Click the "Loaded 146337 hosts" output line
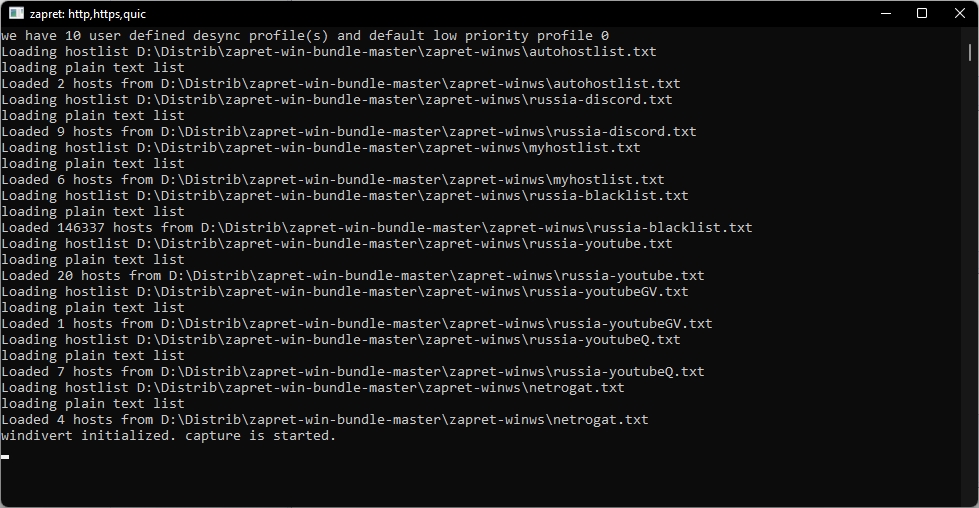Image resolution: width=979 pixels, height=508 pixels. 376,227
